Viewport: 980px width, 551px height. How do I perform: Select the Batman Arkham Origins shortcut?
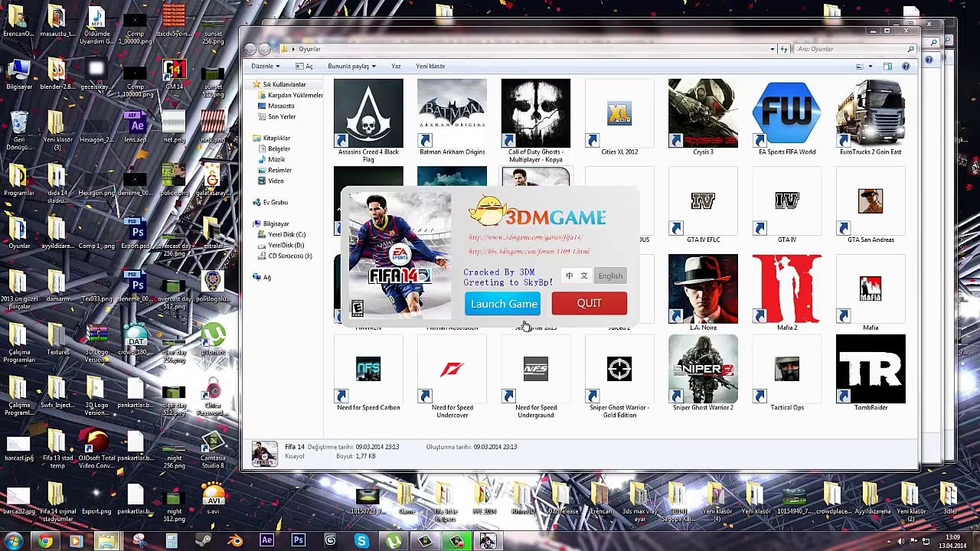click(452, 117)
